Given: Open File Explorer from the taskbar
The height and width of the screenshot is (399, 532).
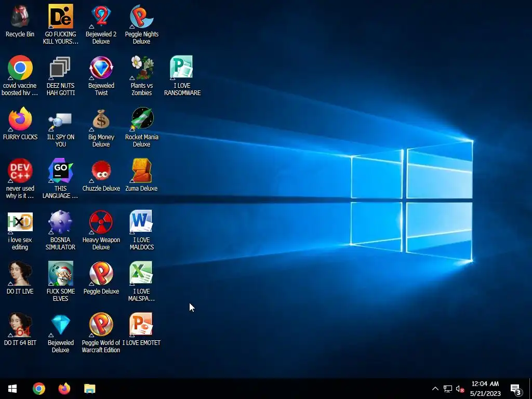Looking at the screenshot, I should (89, 389).
